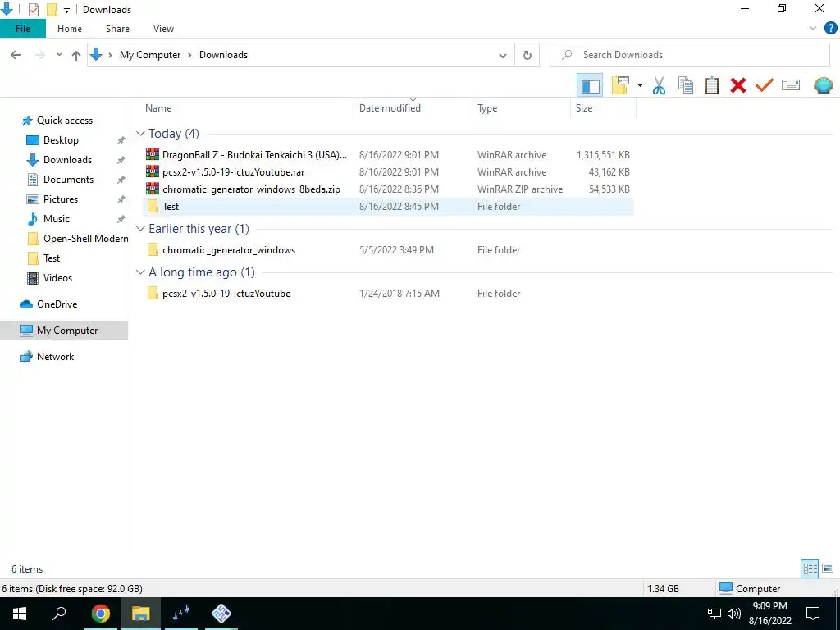
Task: Refresh the Downloads folder view
Action: click(527, 55)
